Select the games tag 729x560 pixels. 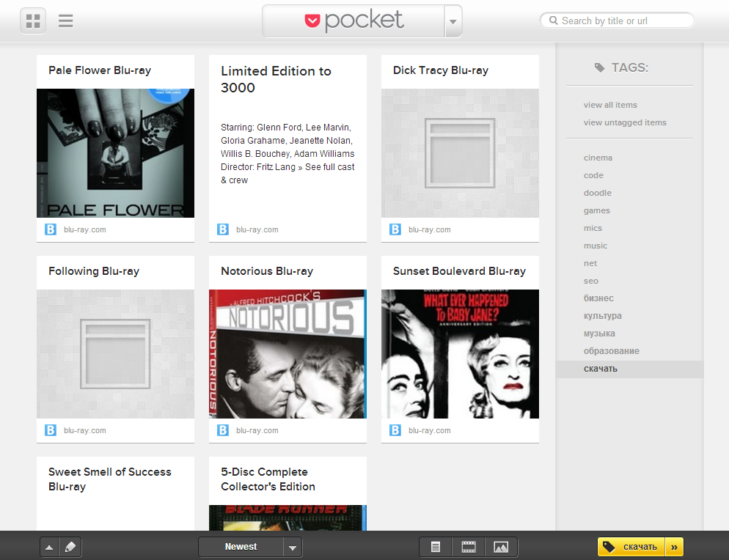[596, 211]
